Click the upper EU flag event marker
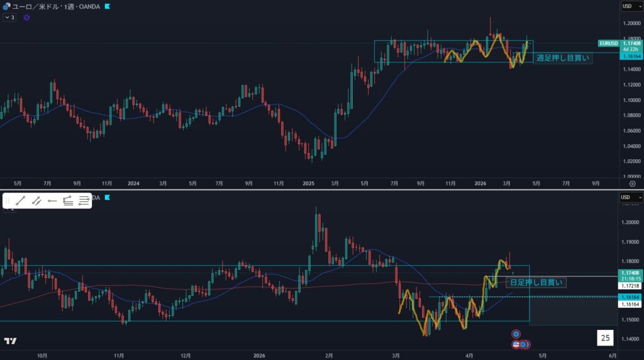This screenshot has width=644, height=360. click(516, 333)
